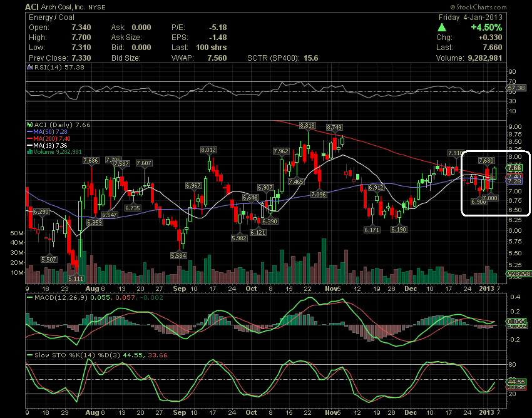Click the Chg value +0.330
Image resolution: width=532 pixels, height=418 pixels.
(x=490, y=38)
